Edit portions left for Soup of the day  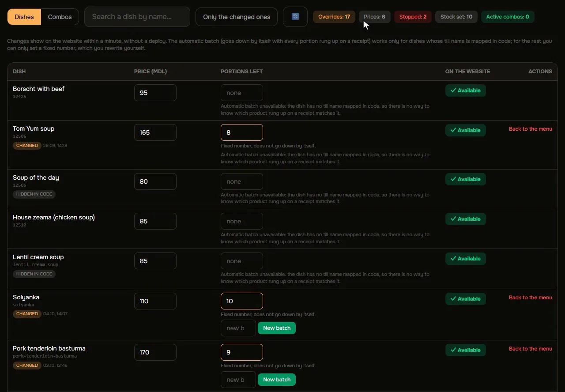[242, 181]
